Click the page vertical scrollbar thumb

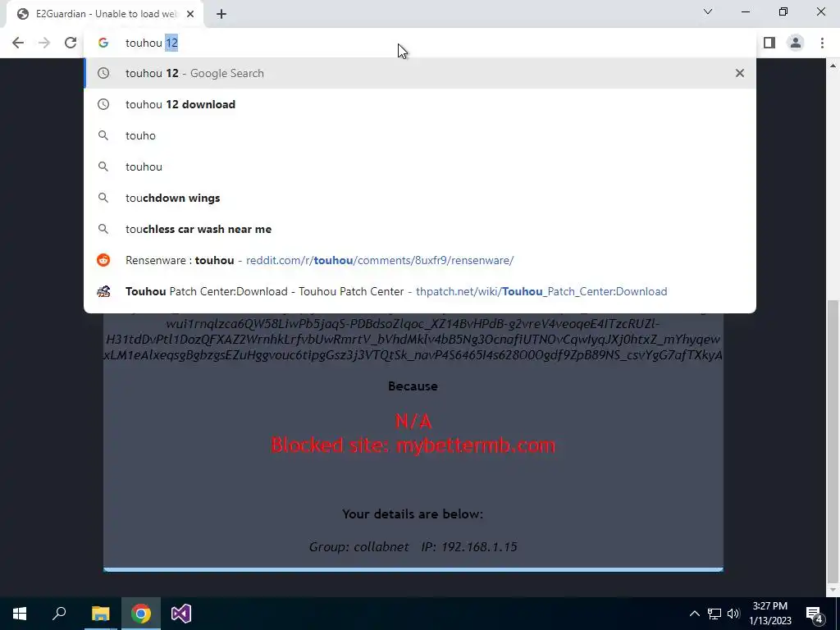pyautogui.click(x=833, y=440)
